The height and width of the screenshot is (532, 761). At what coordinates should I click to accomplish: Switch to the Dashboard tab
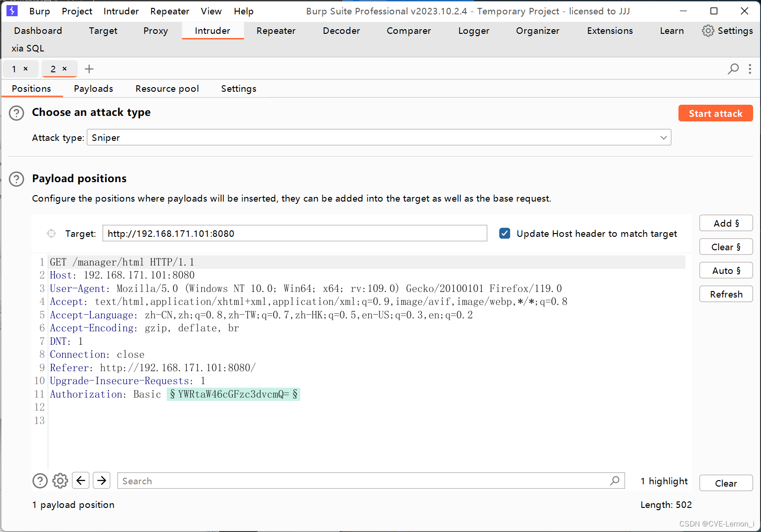(38, 31)
